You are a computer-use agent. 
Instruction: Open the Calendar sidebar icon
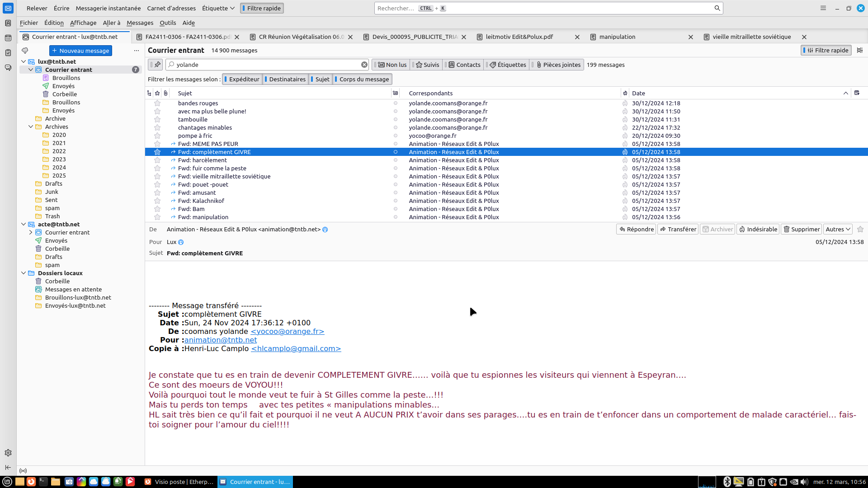[x=8, y=38]
